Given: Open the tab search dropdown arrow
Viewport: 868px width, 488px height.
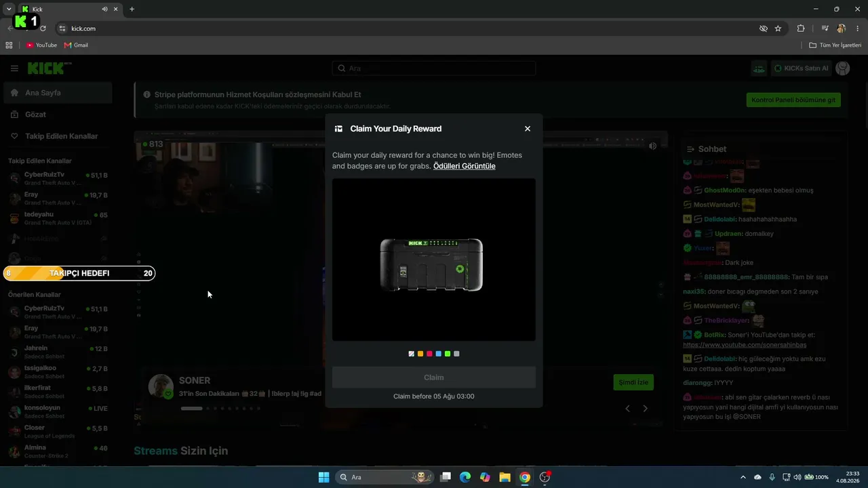Looking at the screenshot, I should coord(9,9).
